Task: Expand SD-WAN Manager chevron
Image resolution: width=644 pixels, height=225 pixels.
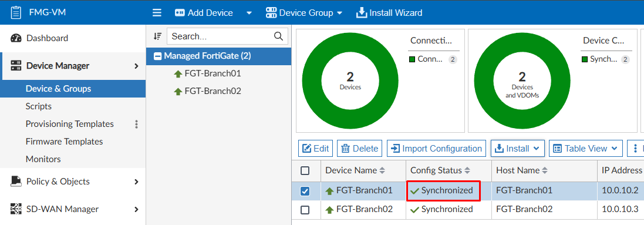Action: coord(136,209)
